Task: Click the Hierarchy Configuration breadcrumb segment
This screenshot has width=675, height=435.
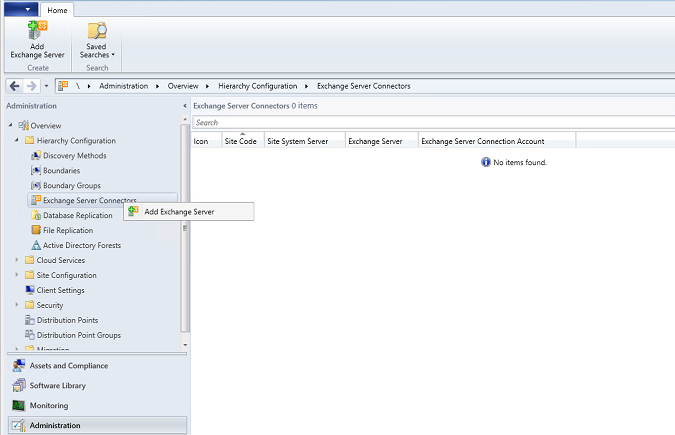Action: tap(257, 86)
